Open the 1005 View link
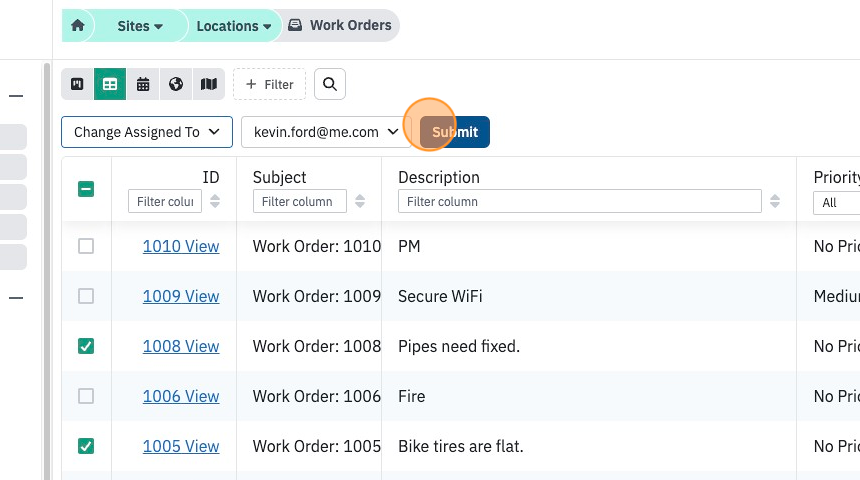The width and height of the screenshot is (860, 480). pos(181,446)
